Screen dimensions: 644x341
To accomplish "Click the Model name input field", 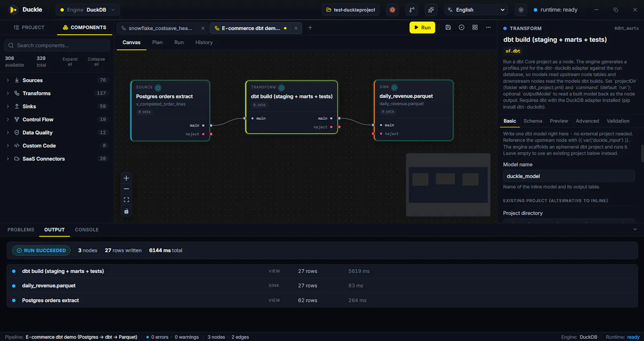I will (569, 176).
